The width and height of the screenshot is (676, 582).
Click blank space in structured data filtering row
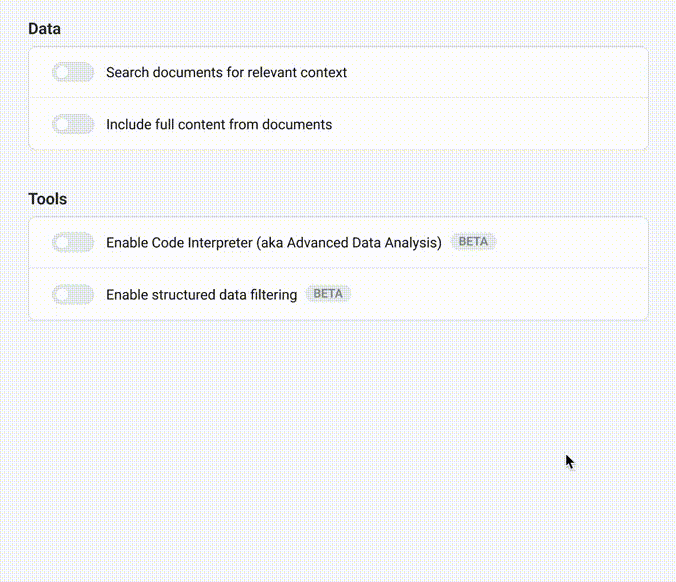point(500,294)
